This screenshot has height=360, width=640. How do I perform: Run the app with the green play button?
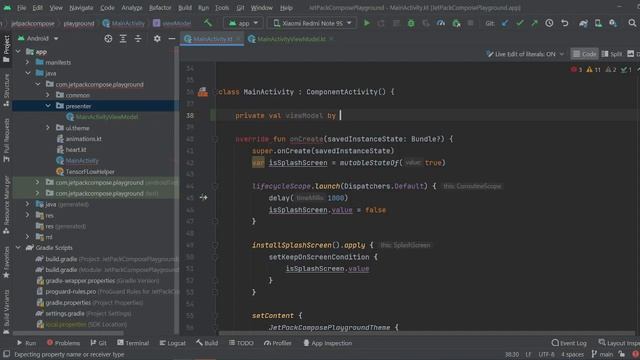coord(367,23)
